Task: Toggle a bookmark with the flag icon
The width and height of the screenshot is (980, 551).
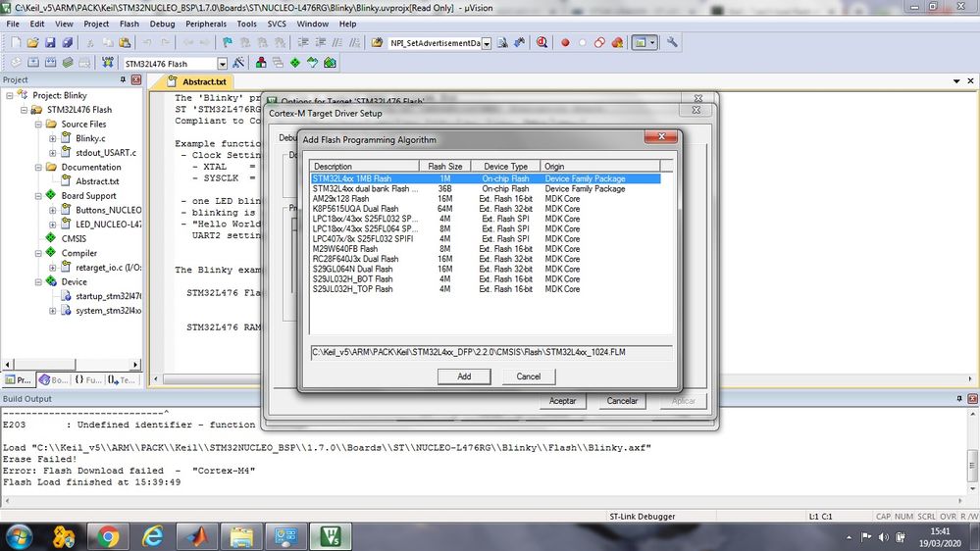Action: (x=227, y=42)
